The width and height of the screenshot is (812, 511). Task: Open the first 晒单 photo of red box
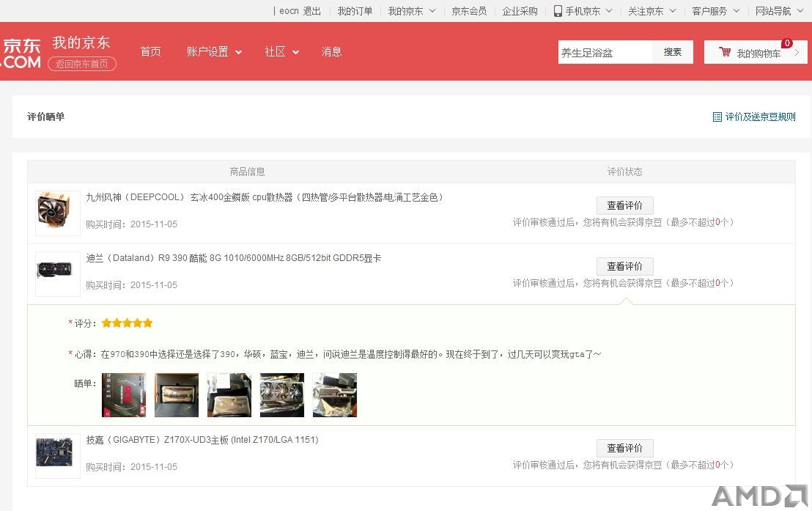[124, 395]
